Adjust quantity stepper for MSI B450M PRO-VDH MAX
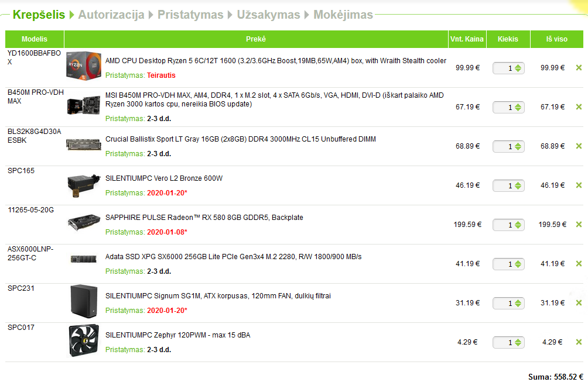This screenshot has width=588, height=389. pyautogui.click(x=518, y=108)
